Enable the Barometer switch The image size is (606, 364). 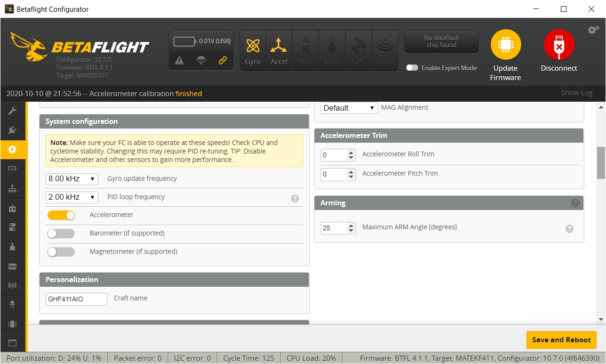click(61, 234)
